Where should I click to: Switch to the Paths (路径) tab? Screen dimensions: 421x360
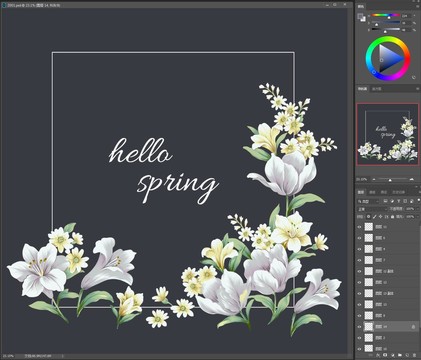click(x=384, y=192)
